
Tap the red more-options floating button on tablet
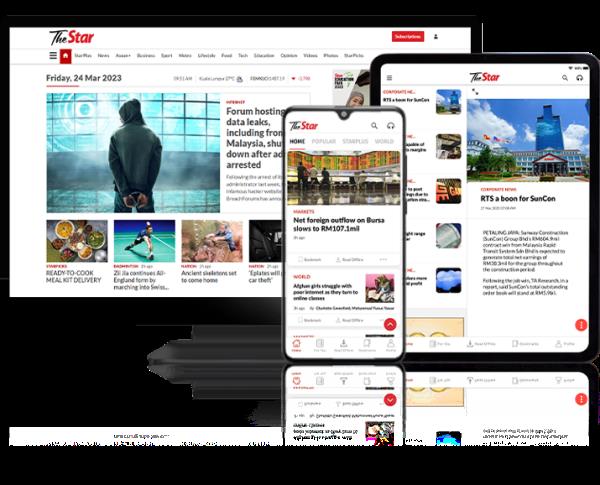tap(580, 325)
